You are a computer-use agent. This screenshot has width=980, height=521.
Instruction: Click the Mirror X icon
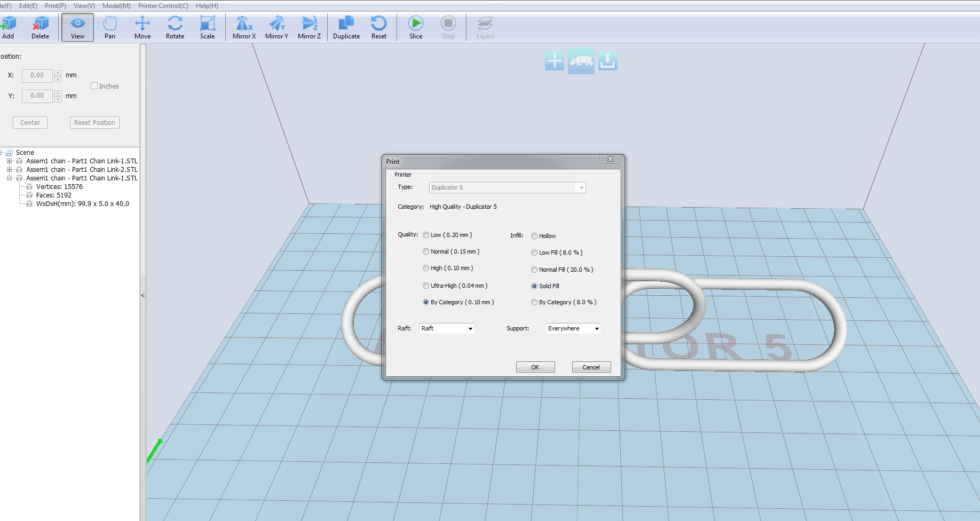tap(244, 27)
